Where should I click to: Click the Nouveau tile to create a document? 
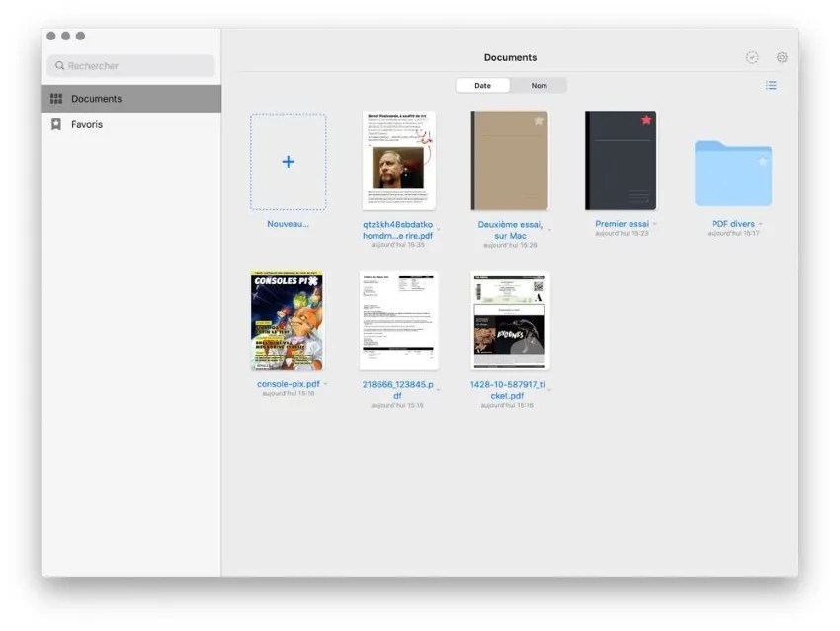coord(287,161)
